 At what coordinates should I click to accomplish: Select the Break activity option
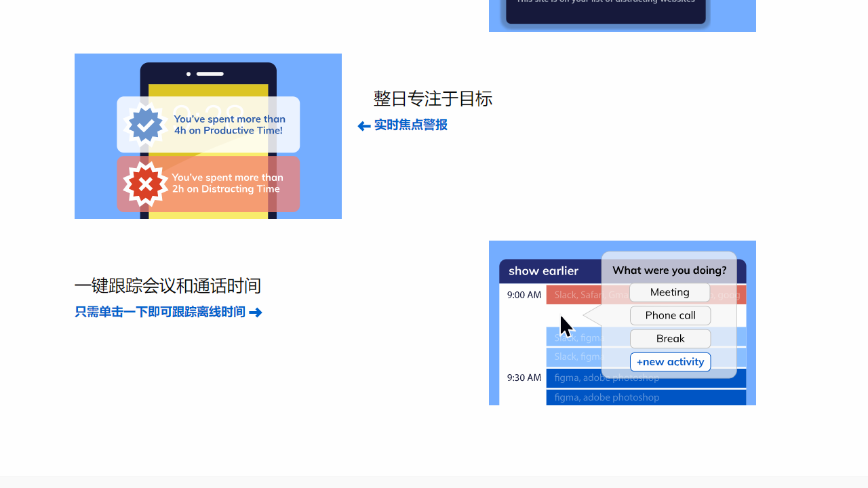click(670, 338)
